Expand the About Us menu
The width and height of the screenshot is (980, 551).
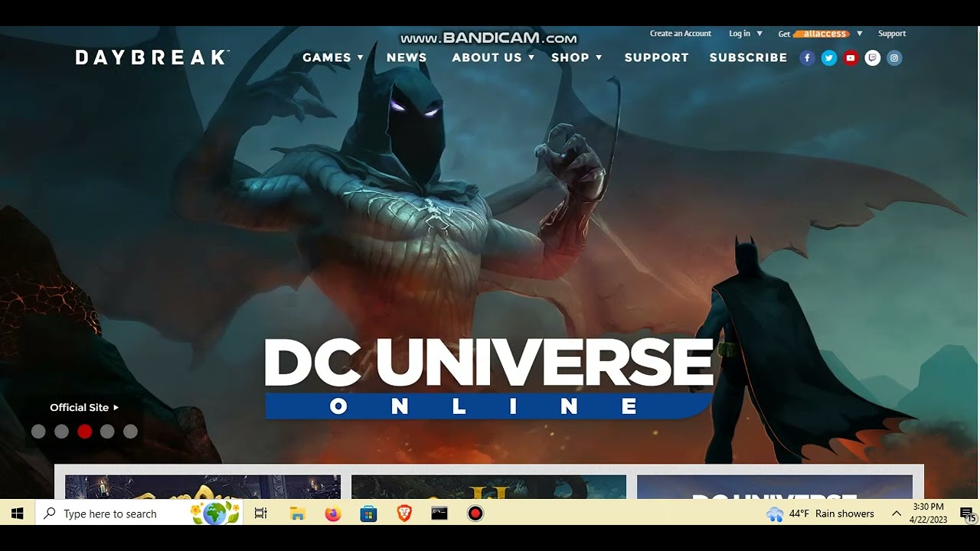tap(493, 57)
